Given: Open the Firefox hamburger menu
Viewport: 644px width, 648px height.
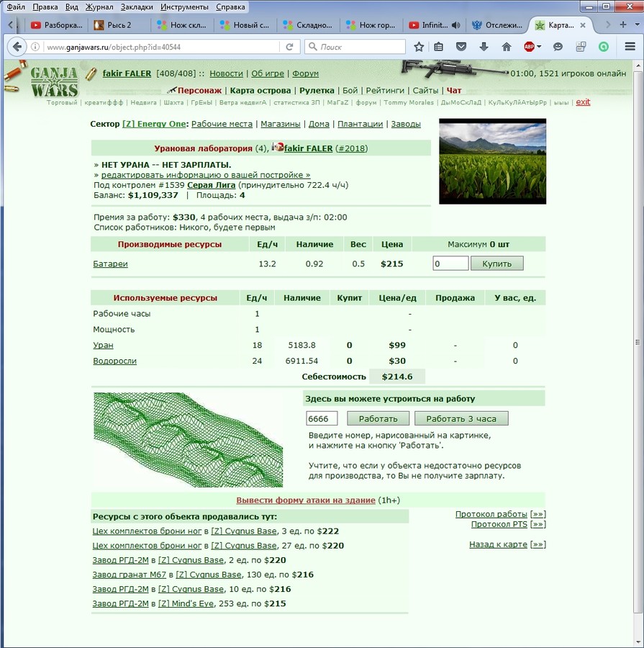Looking at the screenshot, I should pyautogui.click(x=630, y=47).
